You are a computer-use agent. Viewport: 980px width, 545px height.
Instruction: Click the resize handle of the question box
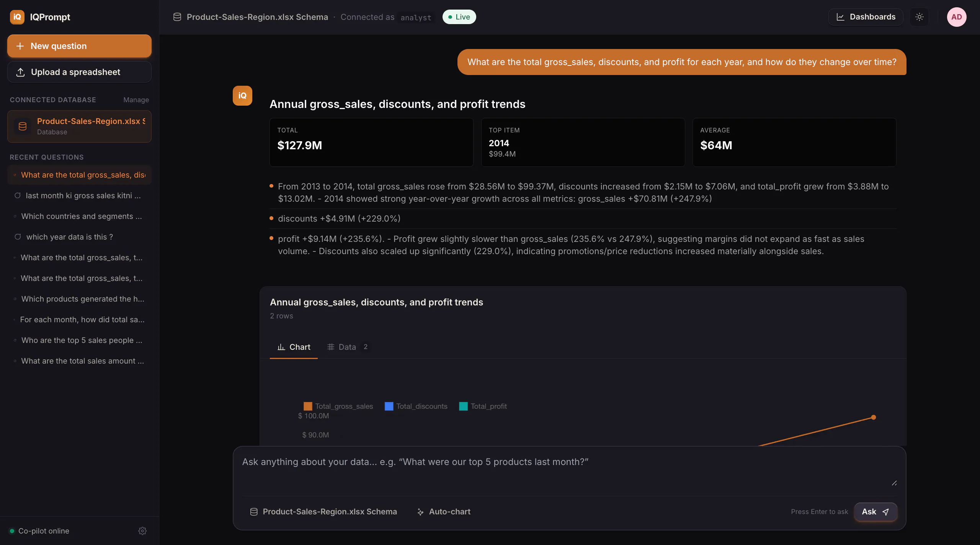click(894, 483)
